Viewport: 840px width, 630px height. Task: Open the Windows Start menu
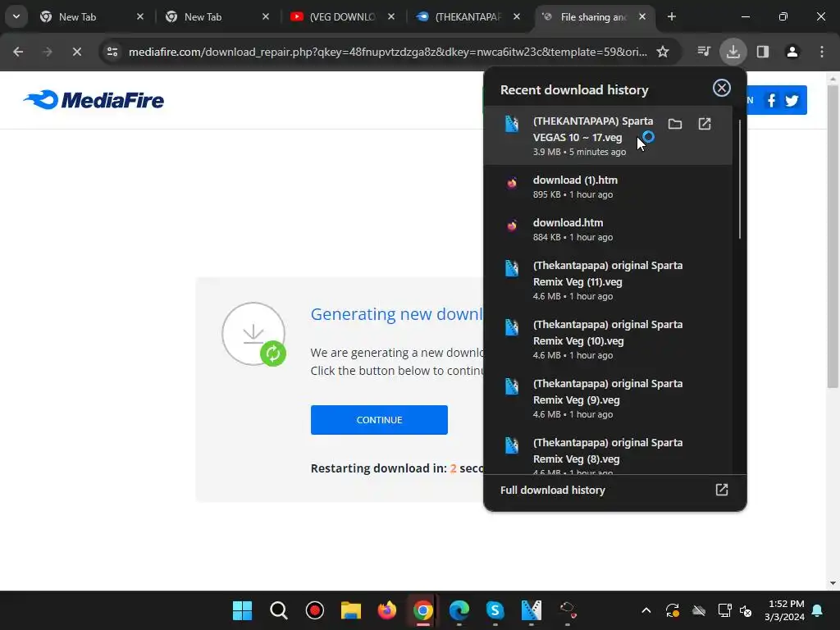click(x=242, y=610)
